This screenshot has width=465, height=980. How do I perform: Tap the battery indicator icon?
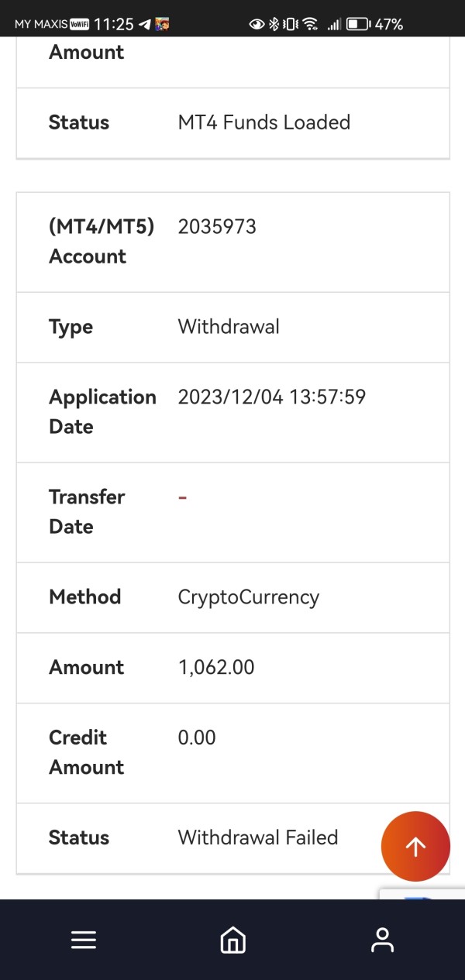pyautogui.click(x=357, y=25)
